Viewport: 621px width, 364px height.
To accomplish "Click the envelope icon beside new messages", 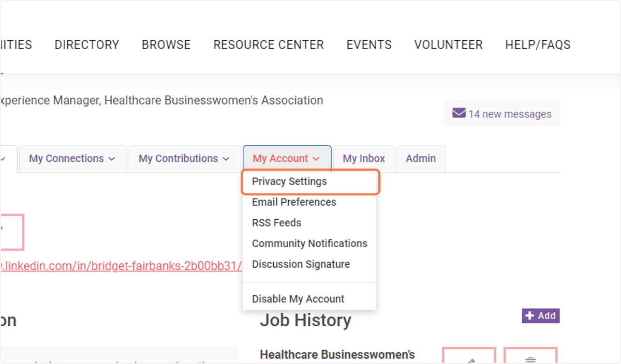I will click(x=459, y=113).
